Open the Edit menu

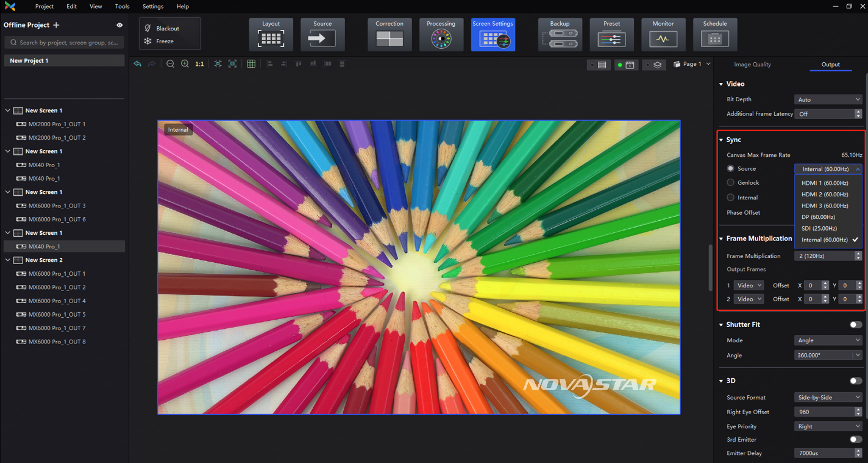click(72, 6)
